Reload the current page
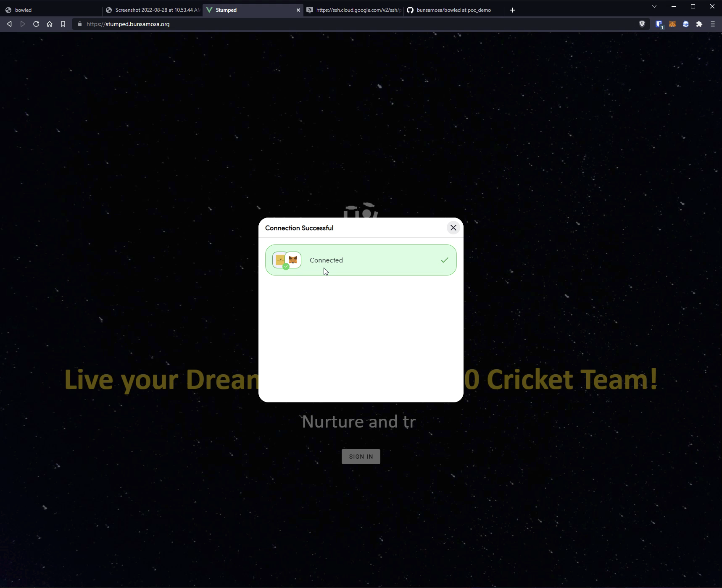This screenshot has width=722, height=588. (36, 24)
